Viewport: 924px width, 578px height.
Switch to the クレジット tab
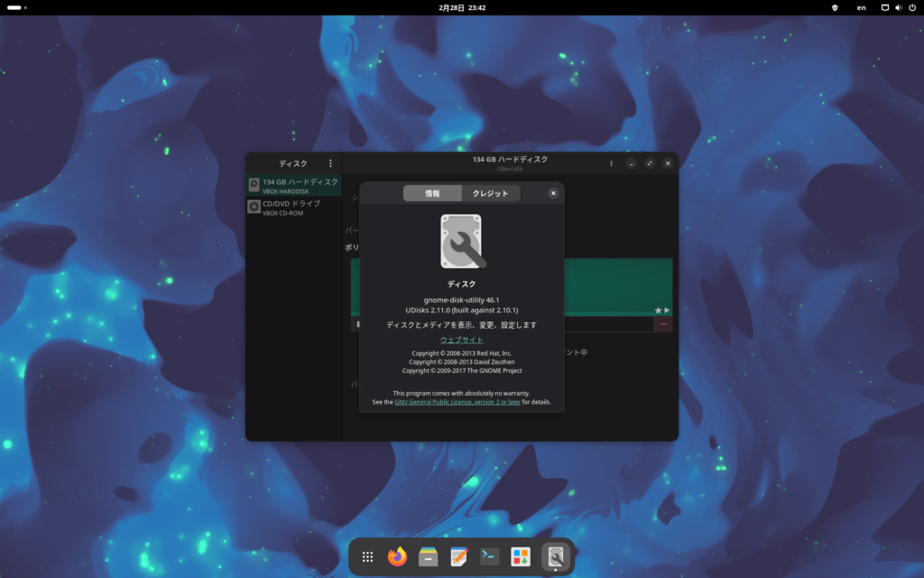click(490, 193)
